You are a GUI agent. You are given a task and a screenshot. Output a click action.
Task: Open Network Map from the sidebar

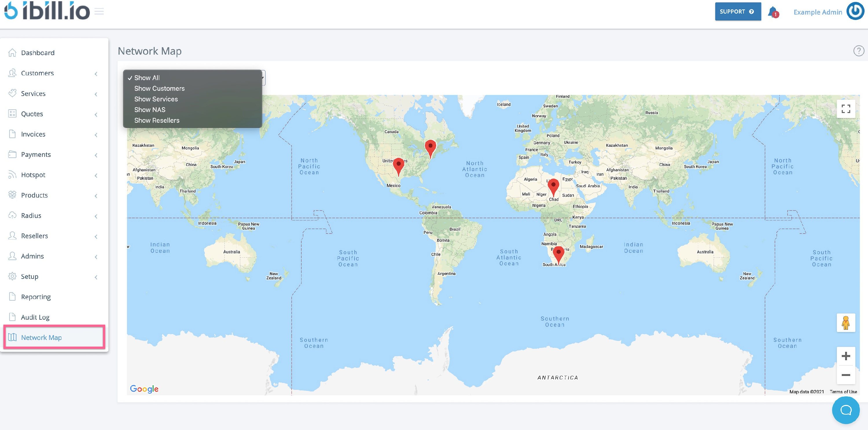pyautogui.click(x=41, y=337)
